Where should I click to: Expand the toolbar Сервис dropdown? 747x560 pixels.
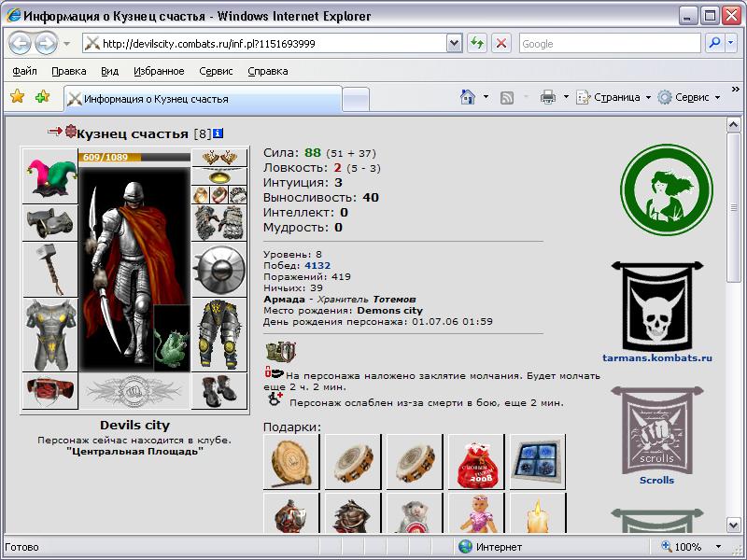point(689,97)
